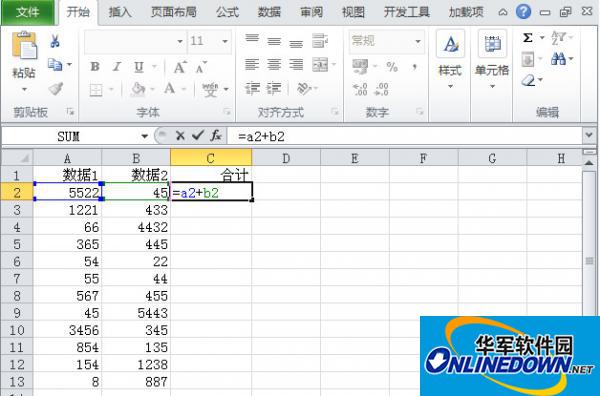Increase indent icon
This screenshot has width=600, height=396.
(274, 89)
